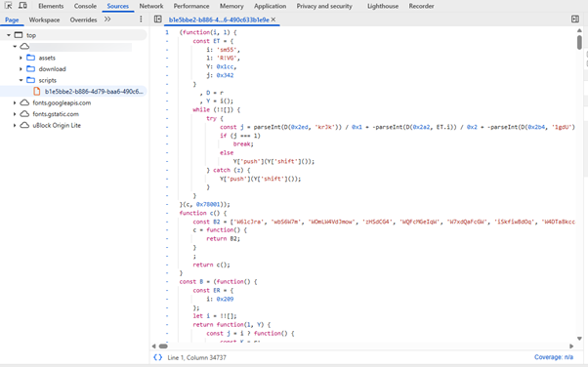The width and height of the screenshot is (588, 367).
Task: Click the horizontal scrollbar thumb in editor
Action: (x=163, y=346)
